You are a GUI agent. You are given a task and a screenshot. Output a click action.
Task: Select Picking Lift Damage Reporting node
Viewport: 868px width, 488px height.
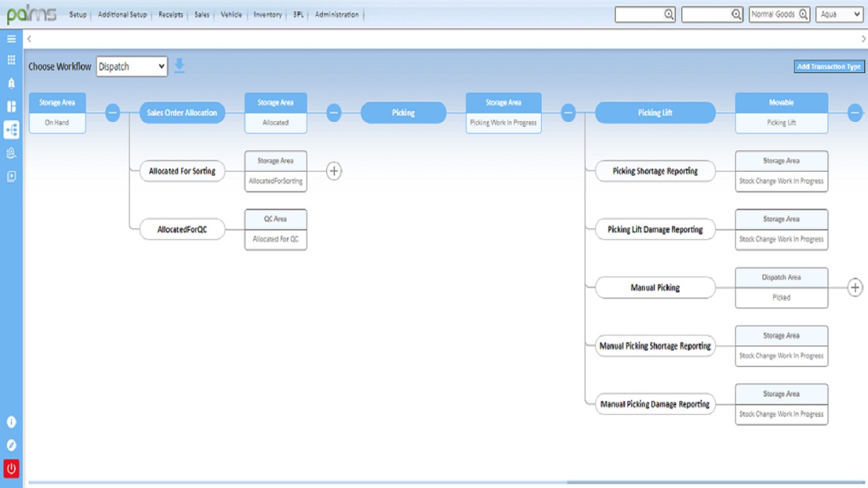click(655, 230)
